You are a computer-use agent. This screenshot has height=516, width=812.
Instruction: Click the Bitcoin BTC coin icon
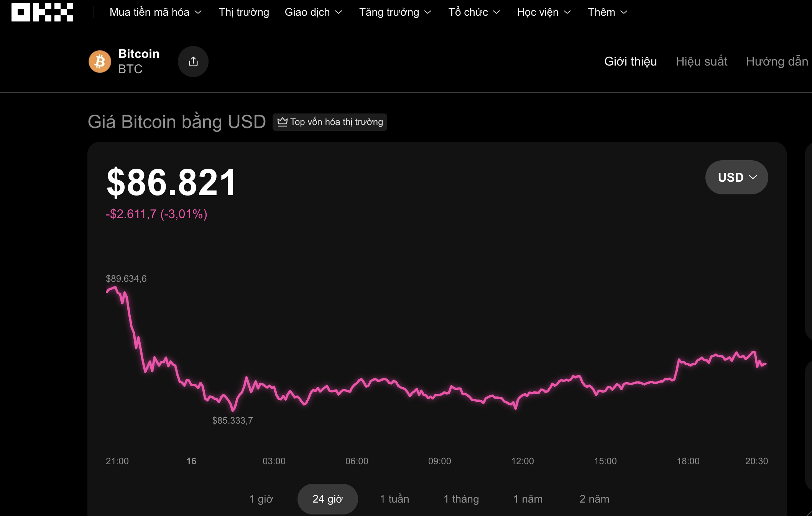100,61
